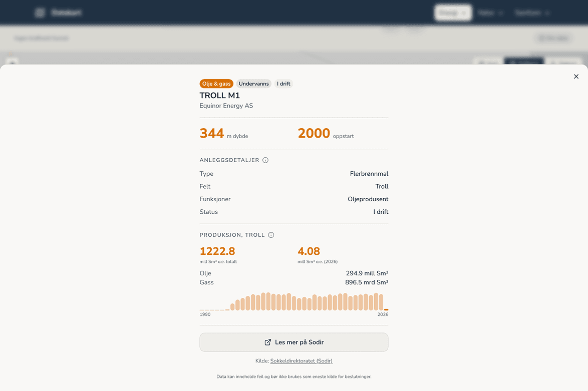Screen dimensions: 588x391
Task: Click the 896.5 mrd Sm³ gas value
Action: coord(367,282)
